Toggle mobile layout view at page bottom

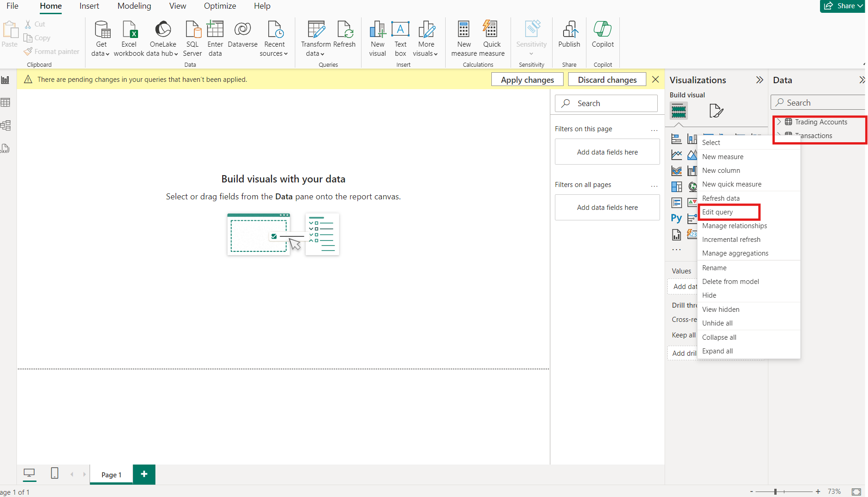(54, 474)
